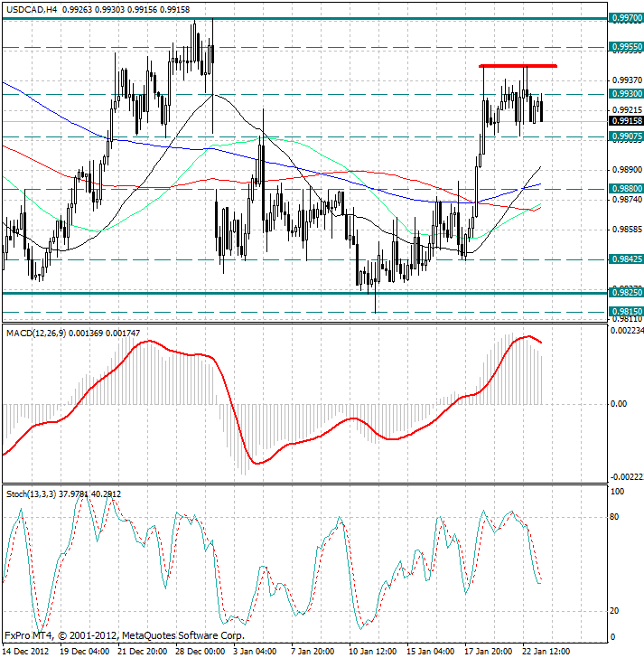This screenshot has height=658, width=644.
Task: Click the 0.99370 axis price value
Action: [627, 80]
